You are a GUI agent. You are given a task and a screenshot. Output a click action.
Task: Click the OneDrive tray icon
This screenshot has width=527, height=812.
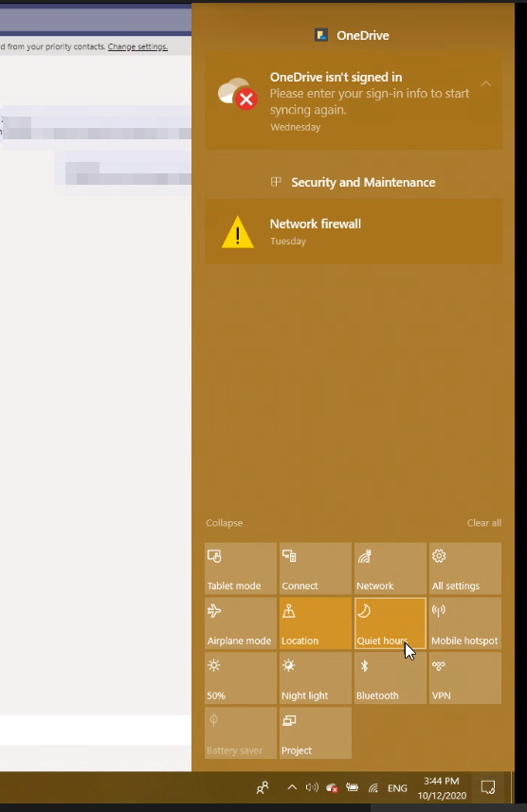click(332, 788)
